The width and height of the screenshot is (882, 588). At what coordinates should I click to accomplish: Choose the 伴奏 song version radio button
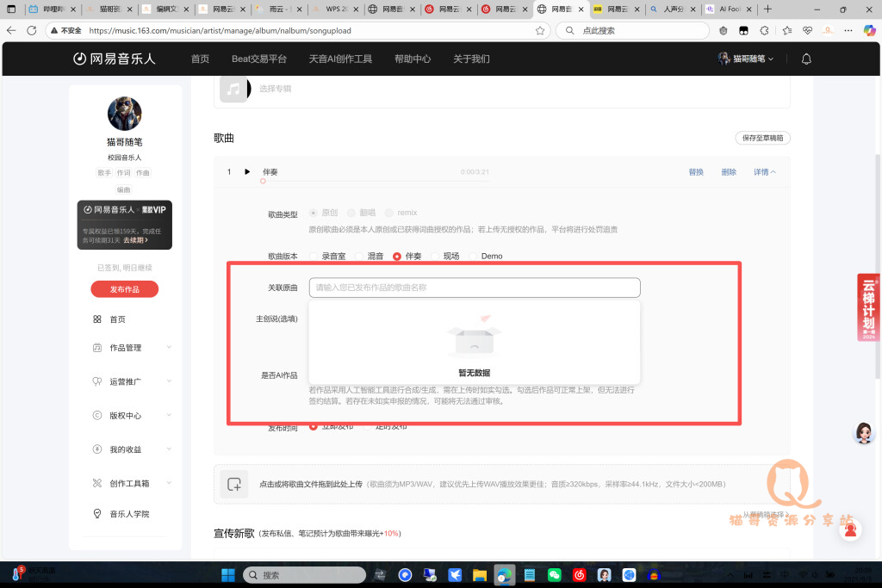pyautogui.click(x=397, y=257)
